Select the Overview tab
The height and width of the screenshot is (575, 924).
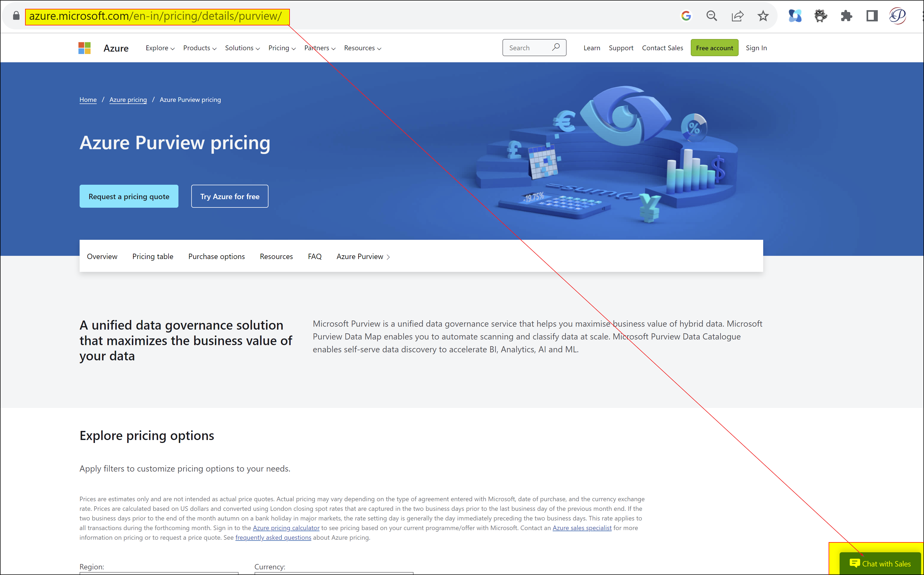point(102,256)
